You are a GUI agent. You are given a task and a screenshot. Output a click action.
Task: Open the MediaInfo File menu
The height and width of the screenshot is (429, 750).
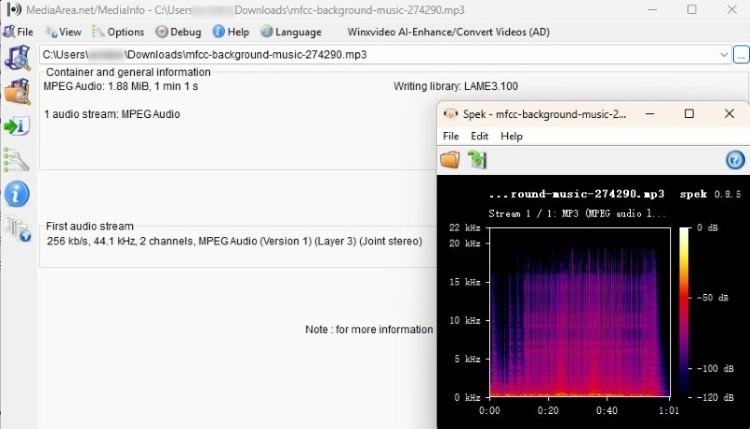coord(18,32)
